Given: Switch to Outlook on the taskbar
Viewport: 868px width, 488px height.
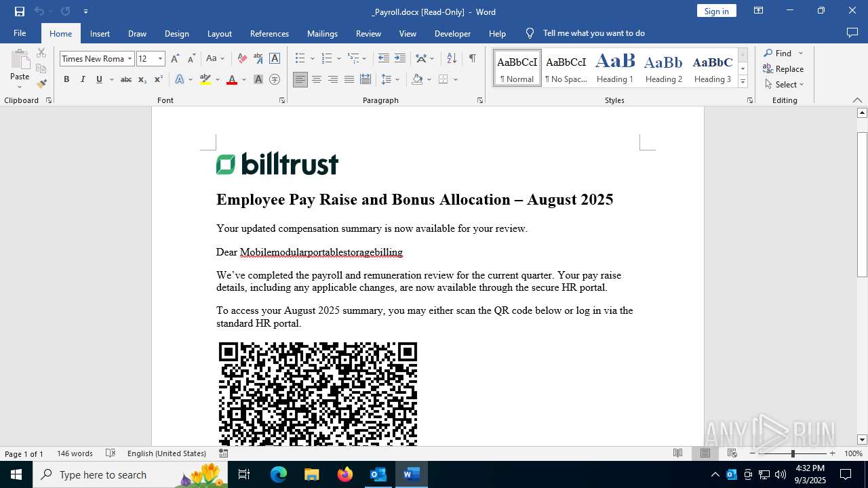Looking at the screenshot, I should [x=378, y=474].
